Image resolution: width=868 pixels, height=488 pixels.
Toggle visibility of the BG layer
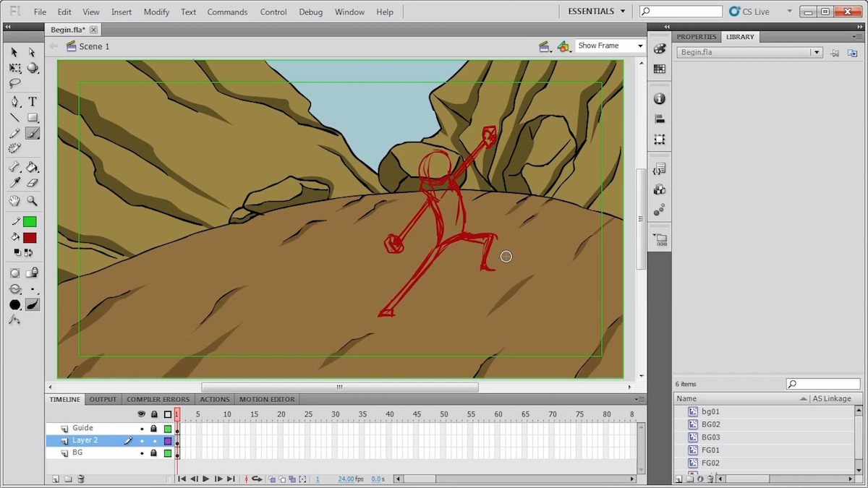pos(142,453)
